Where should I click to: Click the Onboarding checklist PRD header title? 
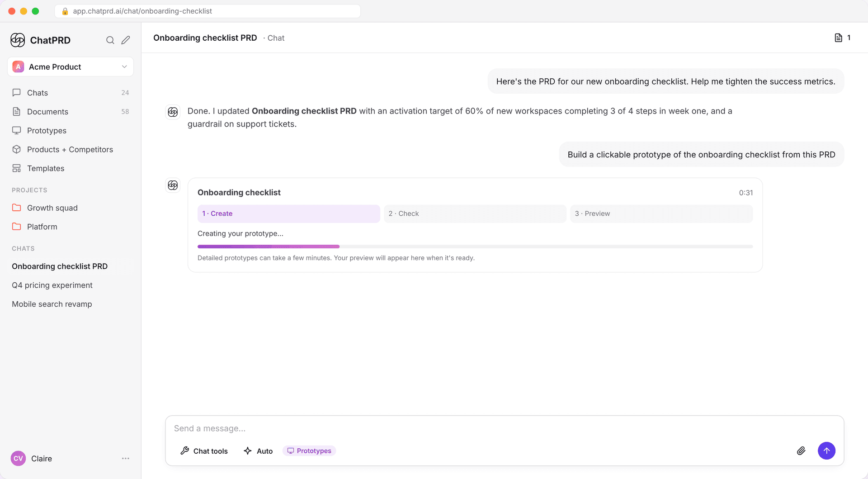click(205, 38)
